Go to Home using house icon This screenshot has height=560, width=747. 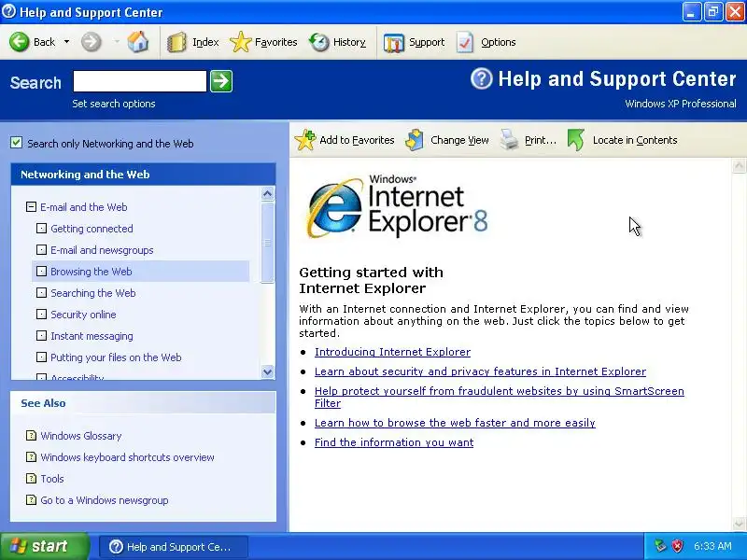pyautogui.click(x=137, y=42)
